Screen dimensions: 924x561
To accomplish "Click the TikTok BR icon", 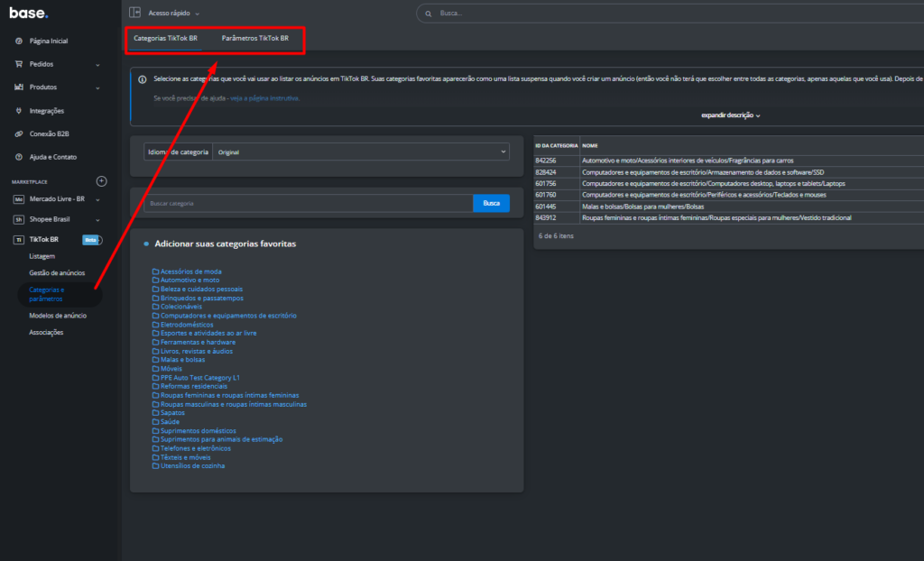I will pyautogui.click(x=19, y=240).
